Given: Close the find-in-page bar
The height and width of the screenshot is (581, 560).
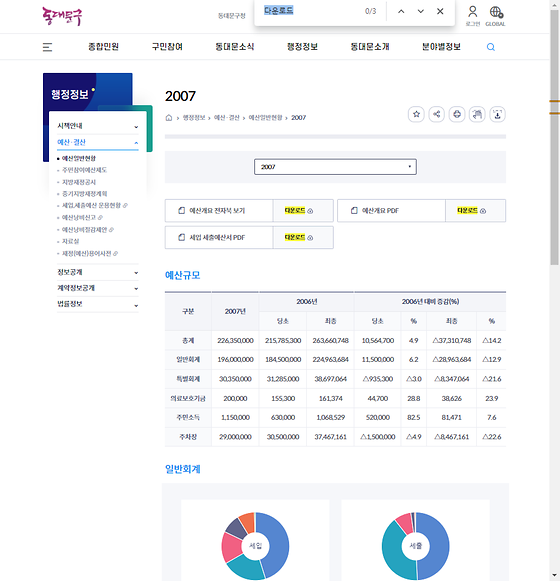Looking at the screenshot, I should pyautogui.click(x=440, y=11).
